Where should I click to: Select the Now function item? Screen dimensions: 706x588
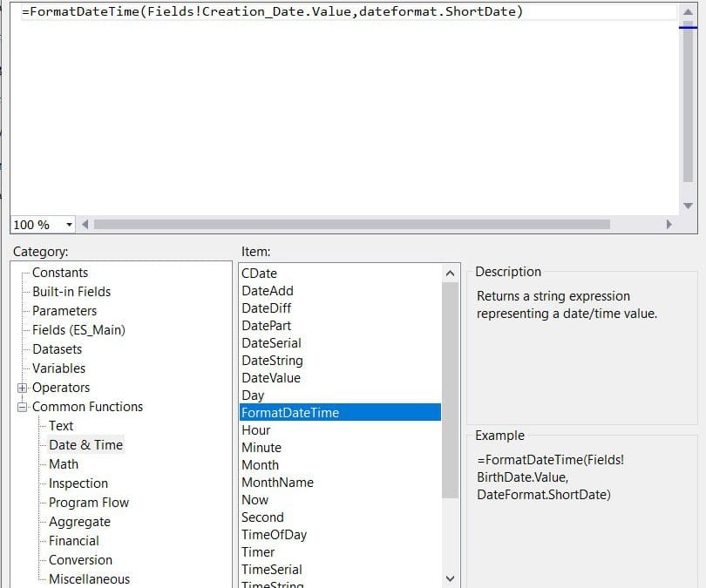coord(255,500)
